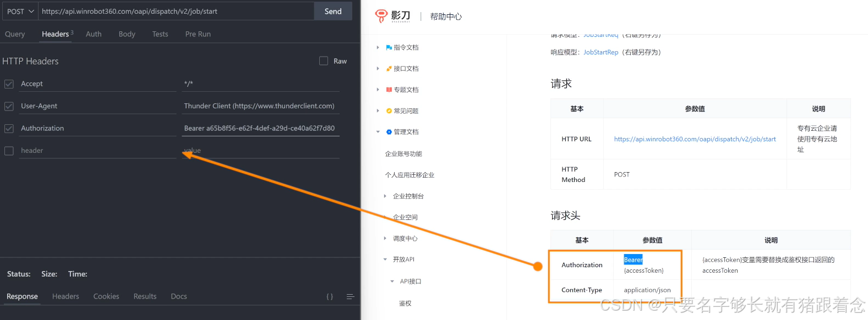Click the Send request button
The image size is (868, 320).
(333, 11)
